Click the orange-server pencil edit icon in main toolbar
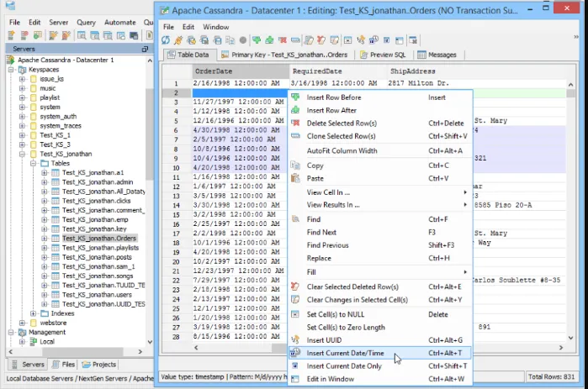The height and width of the screenshot is (389, 588). (53, 35)
